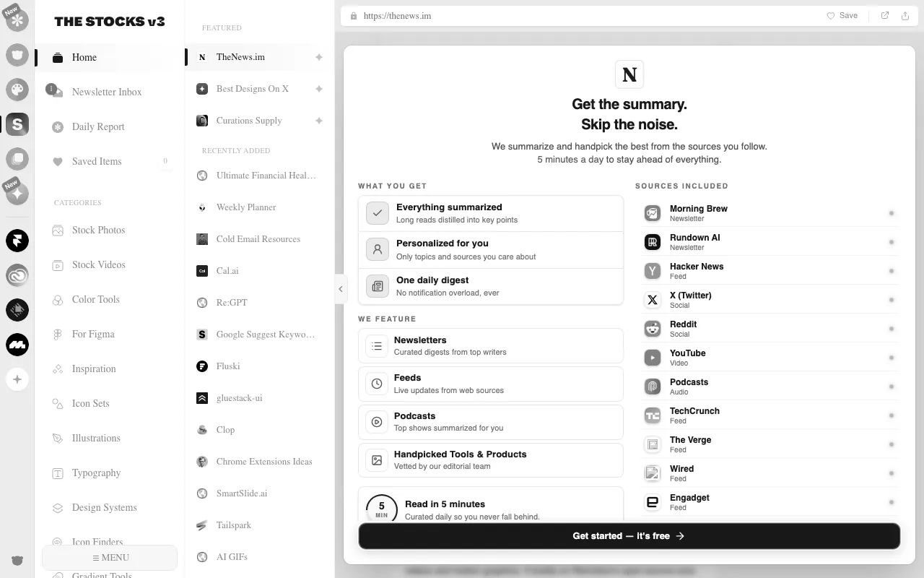
Task: Open the Creative Cloud icon in the dock
Action: [x=17, y=275]
